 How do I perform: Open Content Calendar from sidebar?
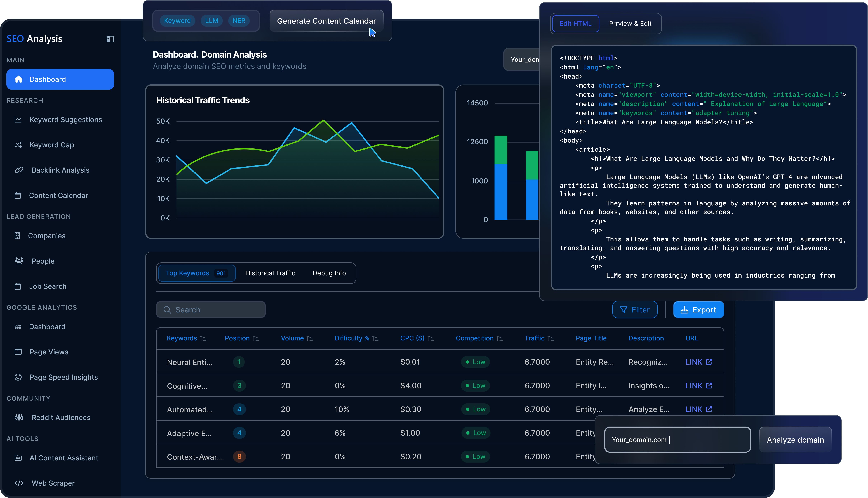coord(58,195)
